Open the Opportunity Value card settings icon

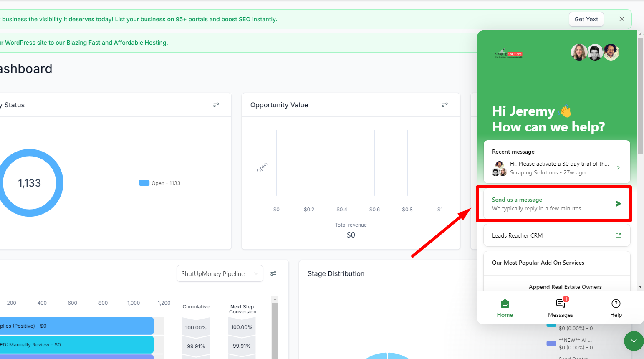[x=445, y=105]
